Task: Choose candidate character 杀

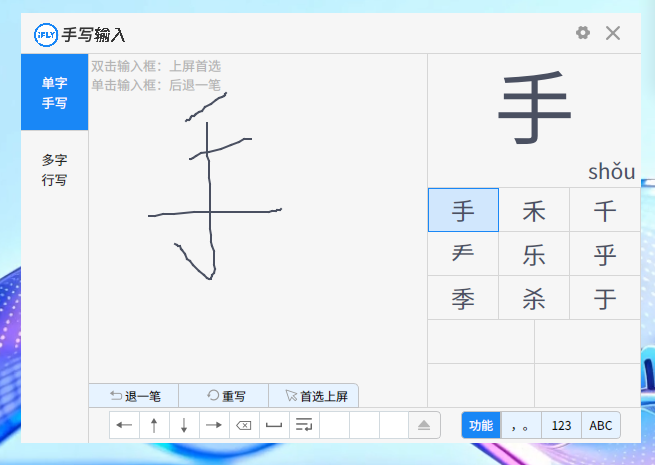Action: click(x=534, y=298)
